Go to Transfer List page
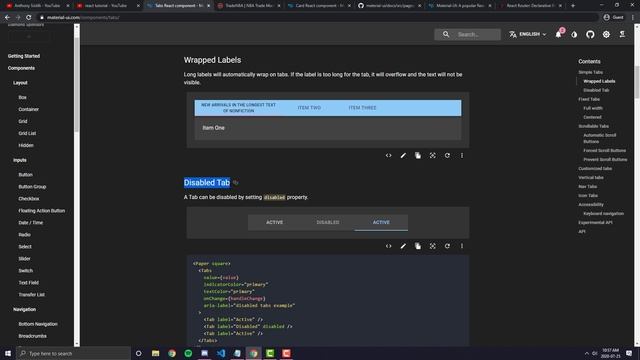Viewport: 640px width, 360px height. [x=31, y=295]
